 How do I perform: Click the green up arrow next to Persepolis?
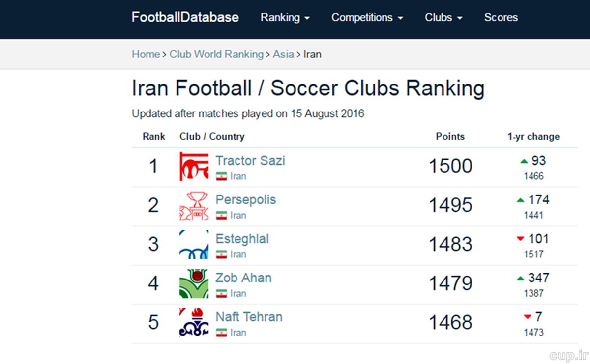tap(520, 199)
